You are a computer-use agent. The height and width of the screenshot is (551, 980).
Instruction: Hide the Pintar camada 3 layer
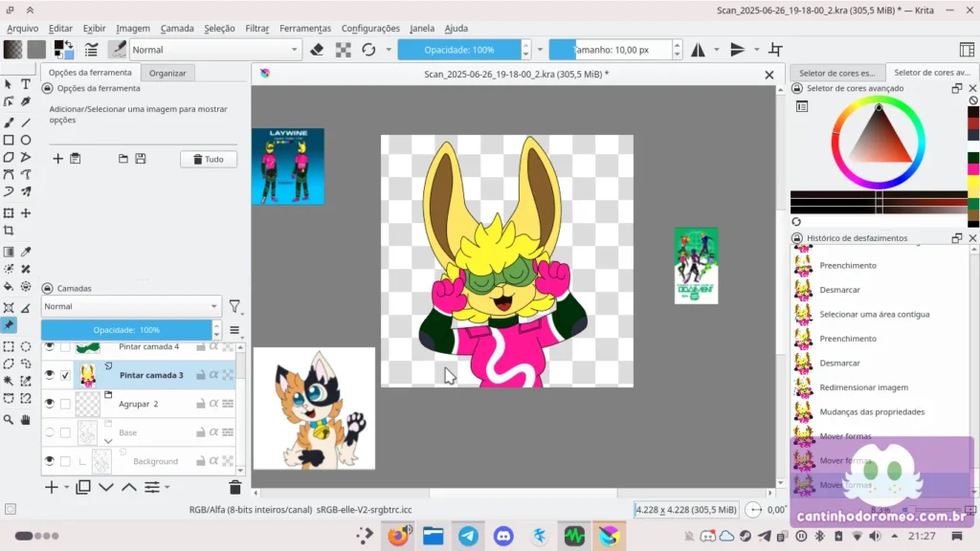[x=50, y=375]
